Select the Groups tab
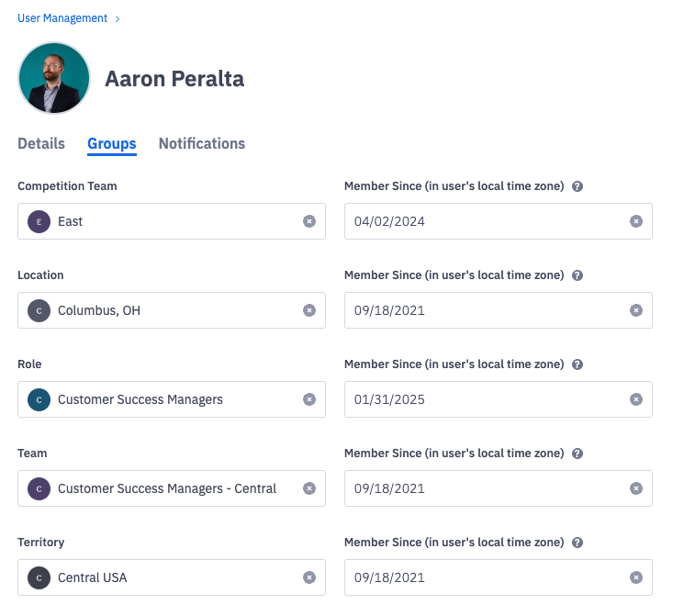 coord(112,143)
